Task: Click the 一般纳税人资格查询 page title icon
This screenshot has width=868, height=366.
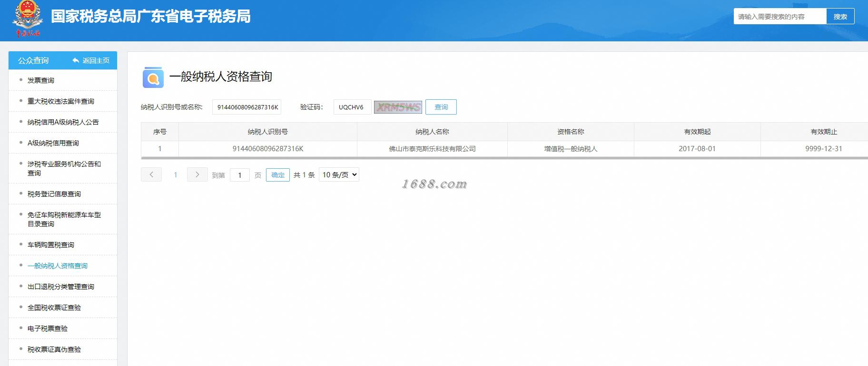Action: pos(153,77)
